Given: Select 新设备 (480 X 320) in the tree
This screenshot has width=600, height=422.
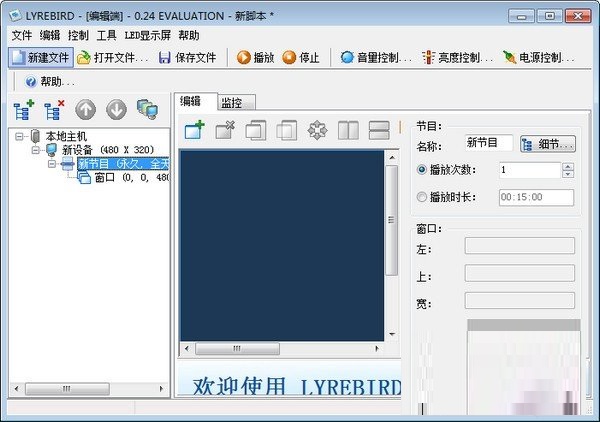Looking at the screenshot, I should 108,150.
